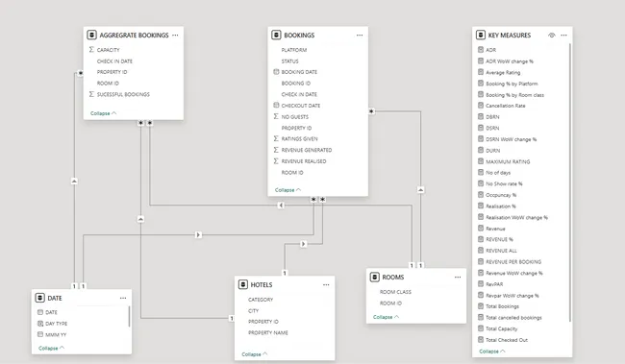Screen dimensions: 625x364
Task: Select the BOOKING DATE field
Action: (x=295, y=72)
